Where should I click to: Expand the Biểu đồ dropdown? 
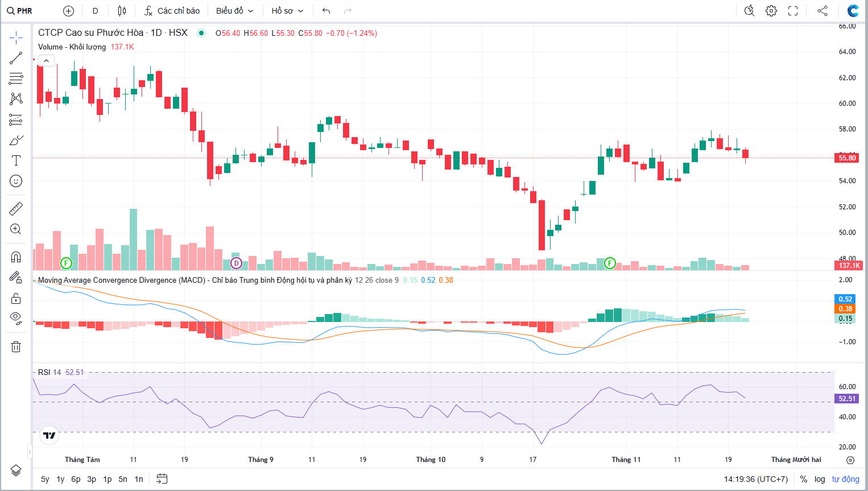click(234, 11)
